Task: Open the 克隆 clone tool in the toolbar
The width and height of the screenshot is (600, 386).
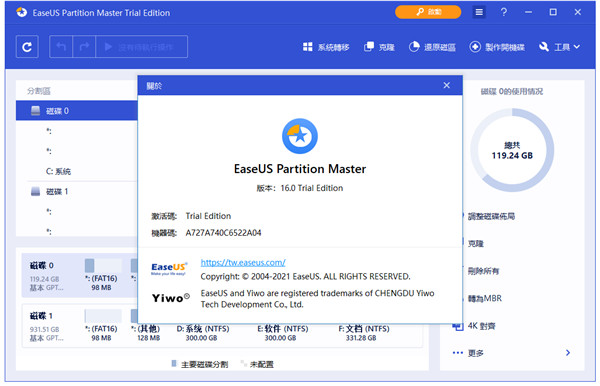Action: pos(379,47)
